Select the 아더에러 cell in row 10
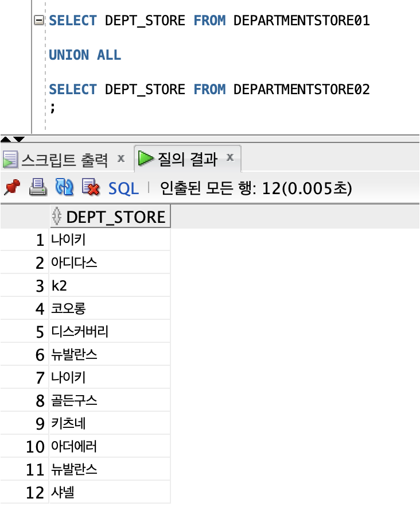This screenshot has width=420, height=510. pyautogui.click(x=110, y=446)
